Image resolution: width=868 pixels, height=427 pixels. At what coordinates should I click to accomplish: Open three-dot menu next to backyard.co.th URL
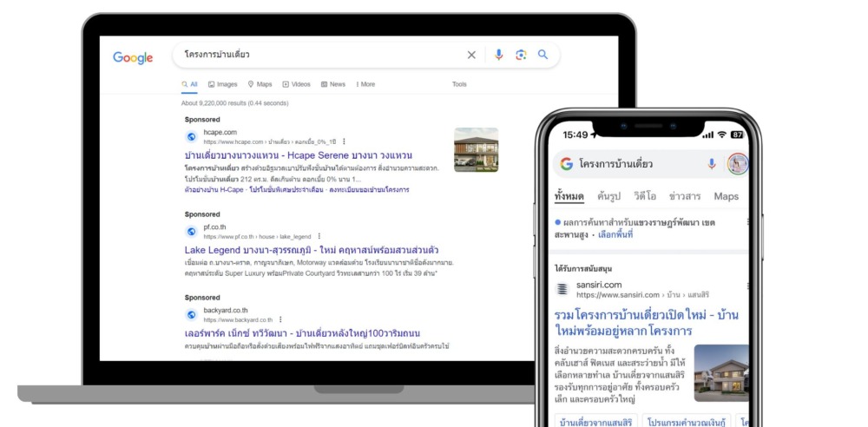tap(280, 319)
